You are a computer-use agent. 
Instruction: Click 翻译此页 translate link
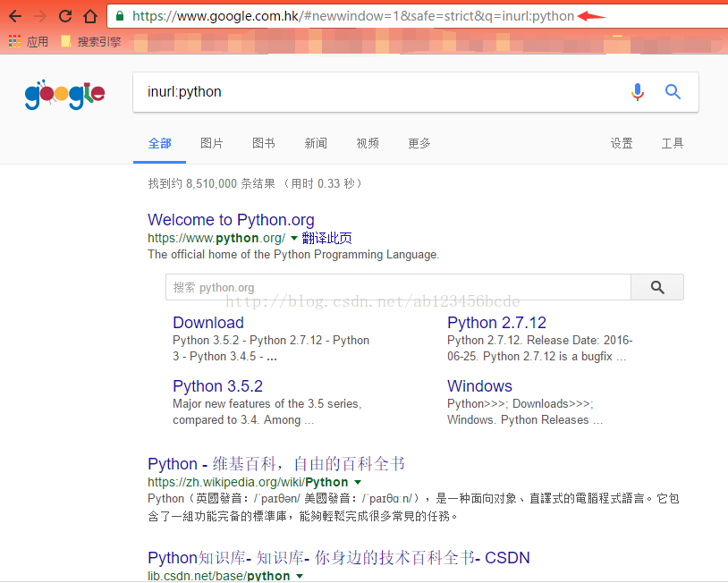[x=326, y=238]
